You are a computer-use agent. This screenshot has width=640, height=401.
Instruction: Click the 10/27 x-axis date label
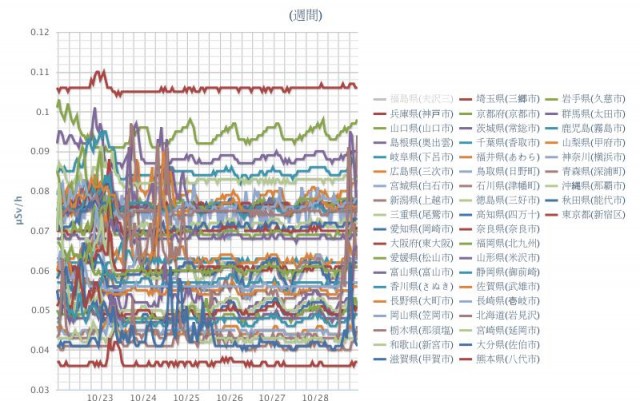tap(272, 397)
